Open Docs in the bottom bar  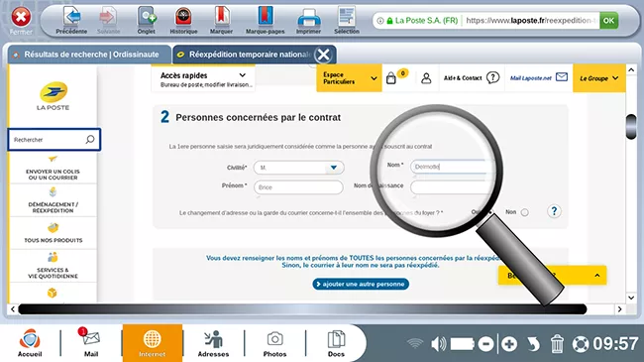pyautogui.click(x=336, y=343)
